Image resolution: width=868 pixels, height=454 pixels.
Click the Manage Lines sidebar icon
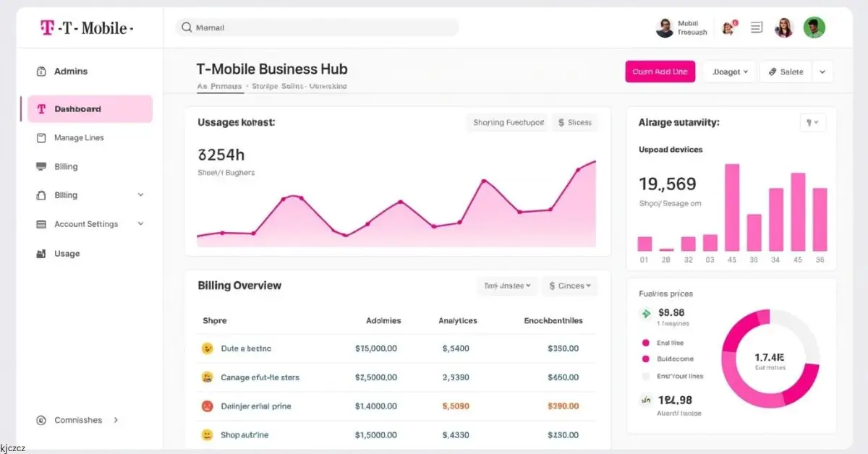point(41,138)
